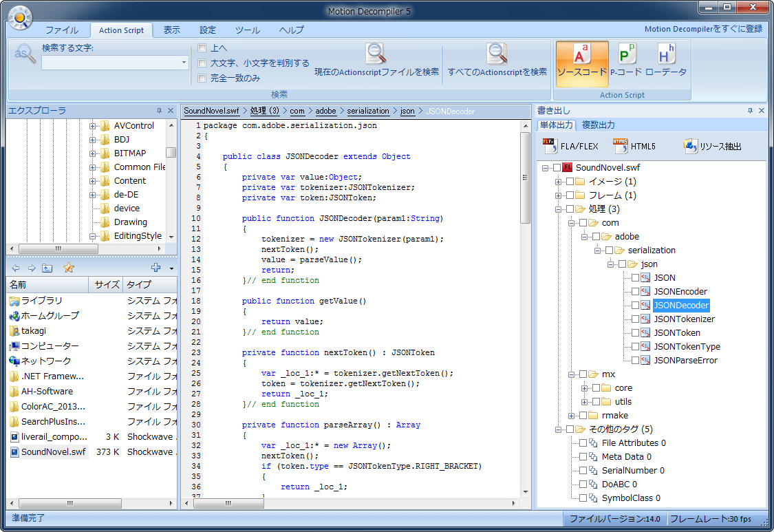Search the current Actionscript file
This screenshot has width=774, height=532.
click(x=376, y=61)
